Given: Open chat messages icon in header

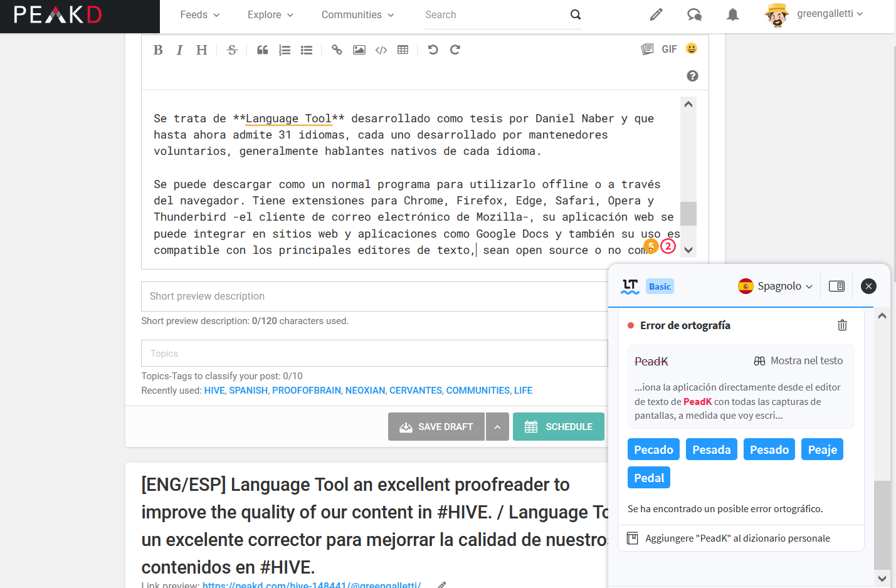Looking at the screenshot, I should 694,14.
